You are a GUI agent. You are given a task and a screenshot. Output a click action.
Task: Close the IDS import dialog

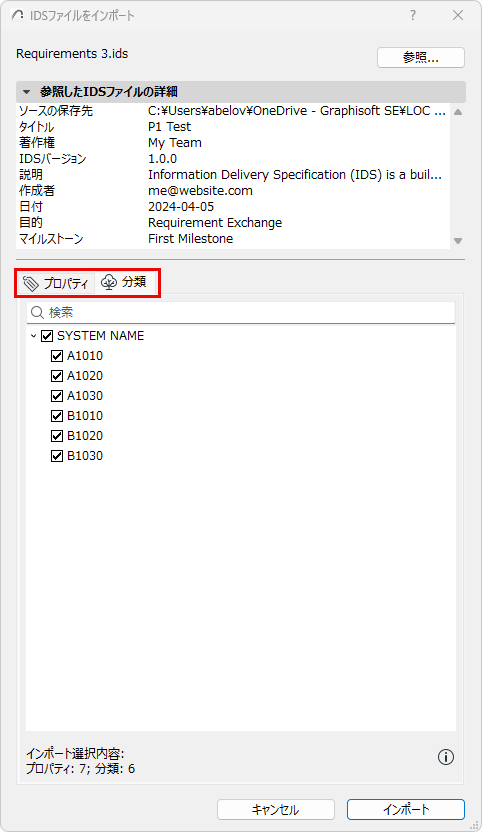458,15
